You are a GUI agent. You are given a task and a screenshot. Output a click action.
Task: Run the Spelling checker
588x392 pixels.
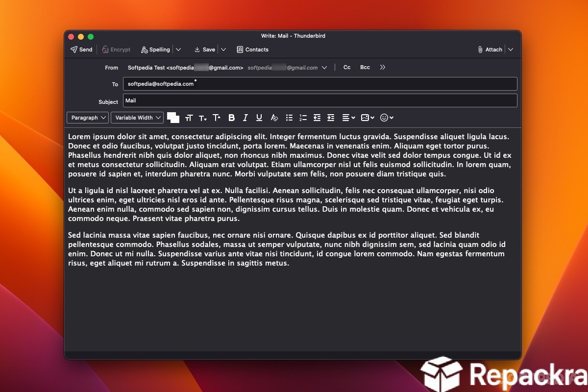click(x=155, y=49)
